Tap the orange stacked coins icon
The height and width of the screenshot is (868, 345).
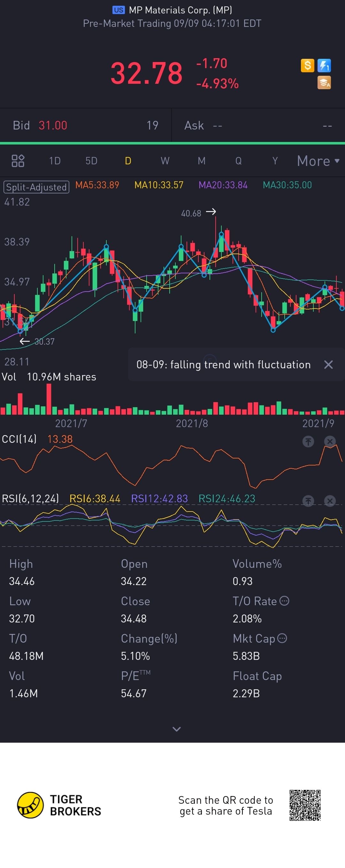pos(324,82)
